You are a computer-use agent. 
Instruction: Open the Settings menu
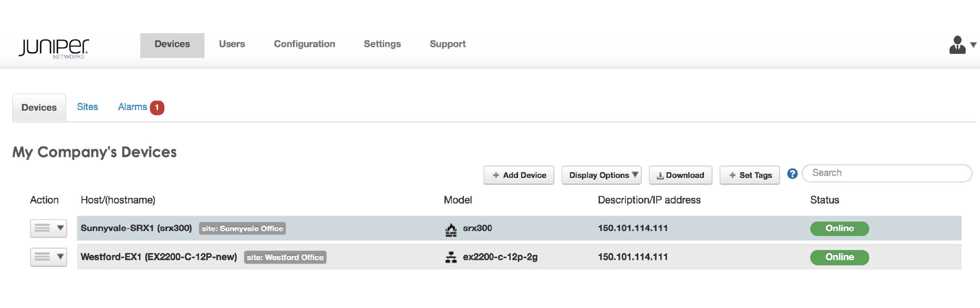[382, 44]
